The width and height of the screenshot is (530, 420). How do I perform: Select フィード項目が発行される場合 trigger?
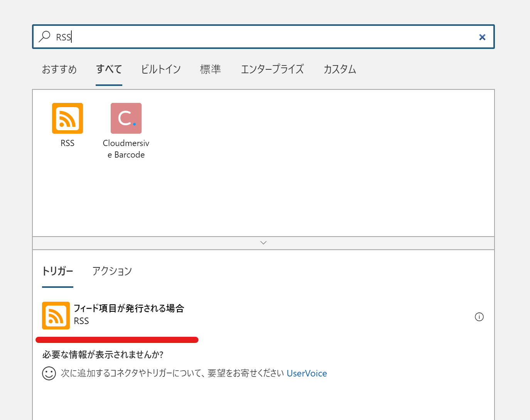pos(129,308)
